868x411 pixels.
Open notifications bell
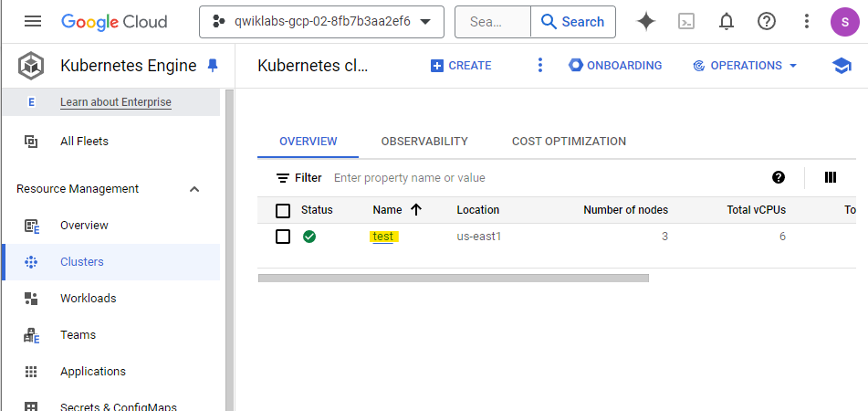click(727, 22)
